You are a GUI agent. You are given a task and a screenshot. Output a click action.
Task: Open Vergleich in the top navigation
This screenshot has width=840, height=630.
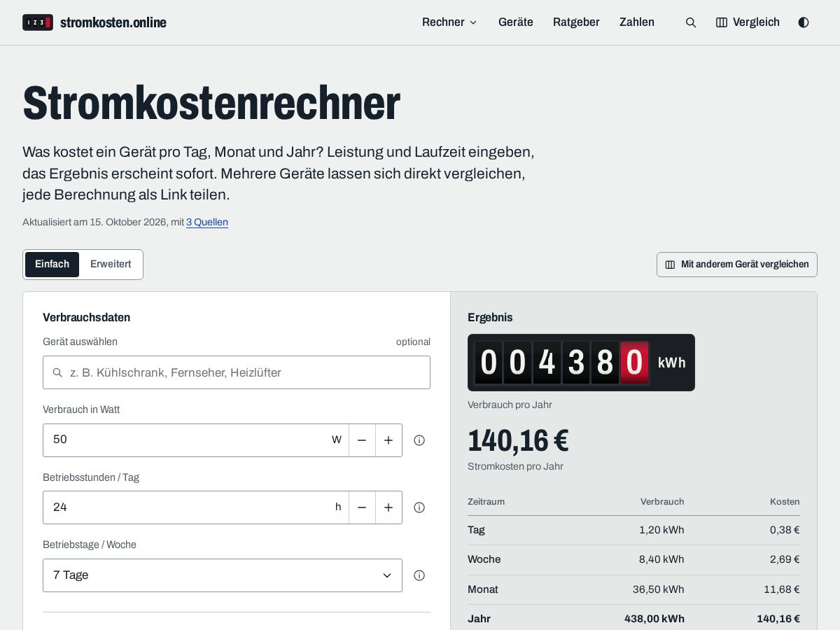(x=748, y=22)
